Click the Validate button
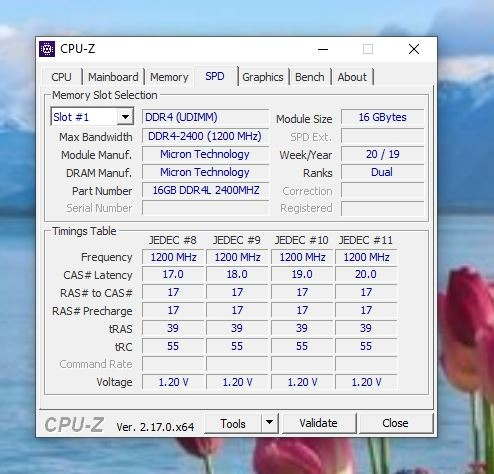 tap(318, 423)
